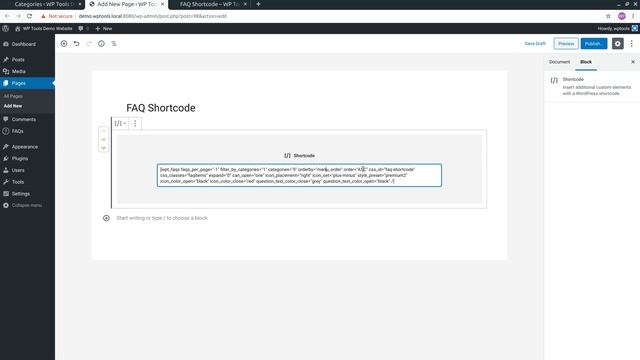Select the Add New pages submenu

click(13, 106)
